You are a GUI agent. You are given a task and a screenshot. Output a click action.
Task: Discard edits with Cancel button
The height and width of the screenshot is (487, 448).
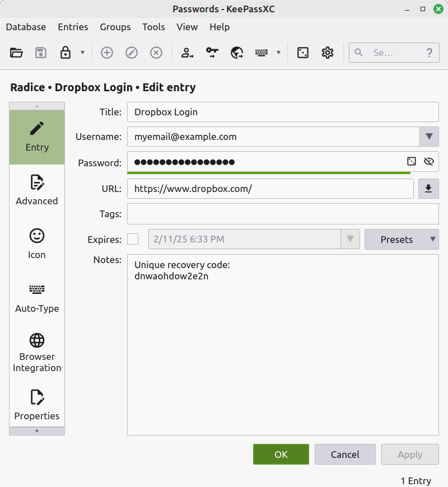(x=345, y=455)
